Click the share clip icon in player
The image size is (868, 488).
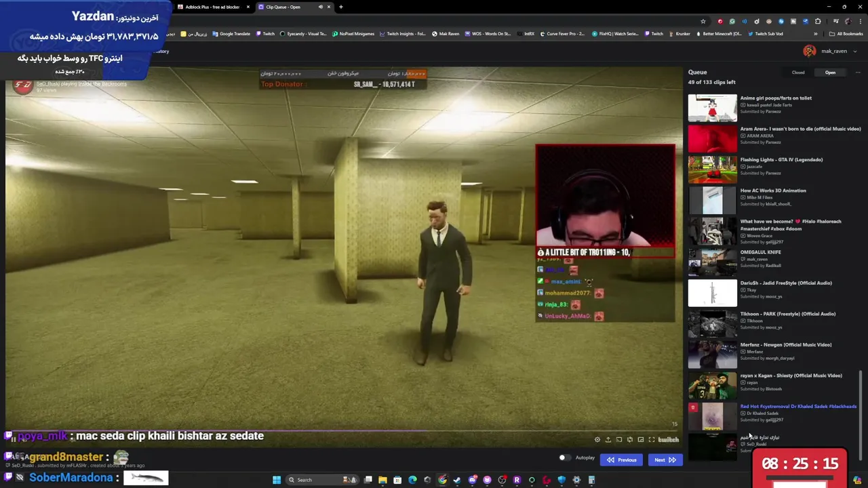pyautogui.click(x=608, y=440)
